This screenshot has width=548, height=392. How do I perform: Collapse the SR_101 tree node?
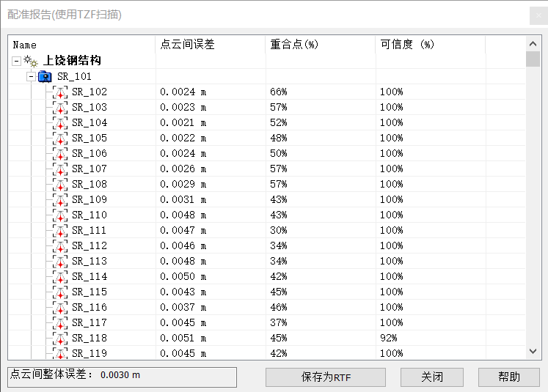31,76
